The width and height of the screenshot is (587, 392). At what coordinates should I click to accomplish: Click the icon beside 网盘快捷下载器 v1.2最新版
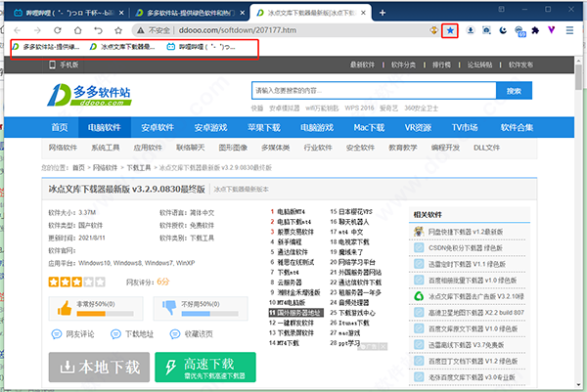point(419,232)
